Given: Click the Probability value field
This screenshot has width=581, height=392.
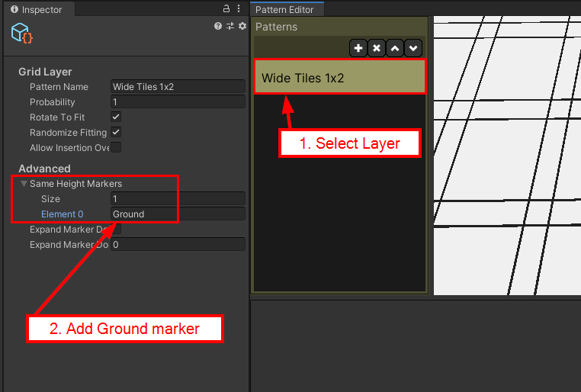Looking at the screenshot, I should pos(178,102).
